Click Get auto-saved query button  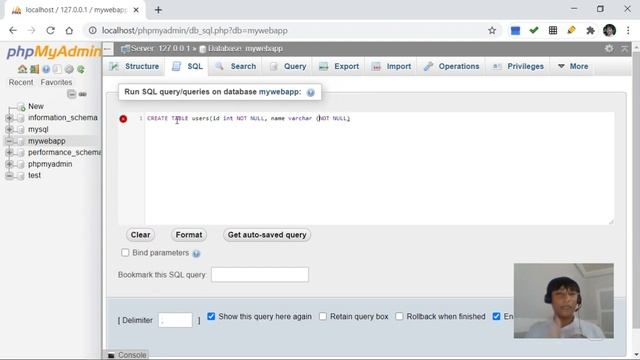267,235
